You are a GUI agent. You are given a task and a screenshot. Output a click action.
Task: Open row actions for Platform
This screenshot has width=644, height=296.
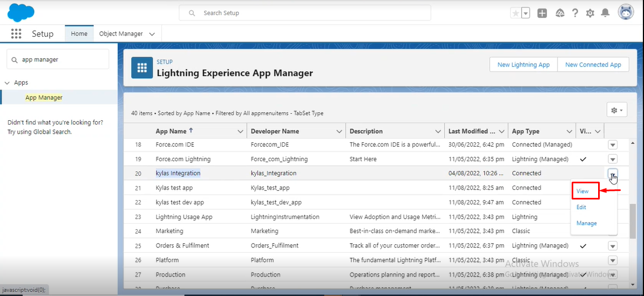click(612, 260)
